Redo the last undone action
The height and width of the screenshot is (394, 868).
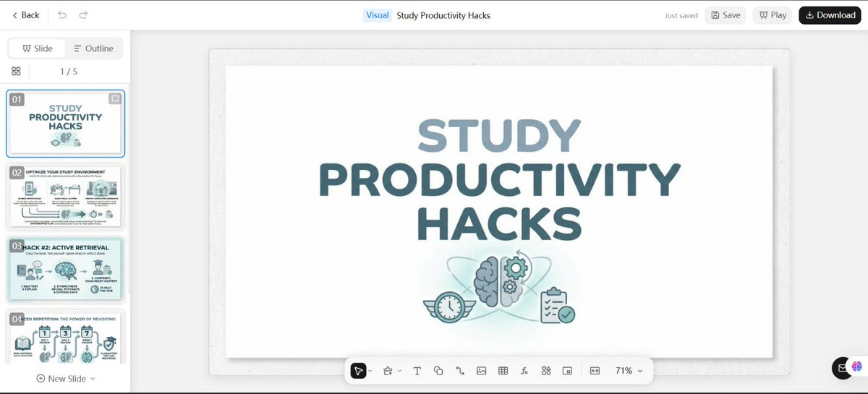pyautogui.click(x=84, y=15)
